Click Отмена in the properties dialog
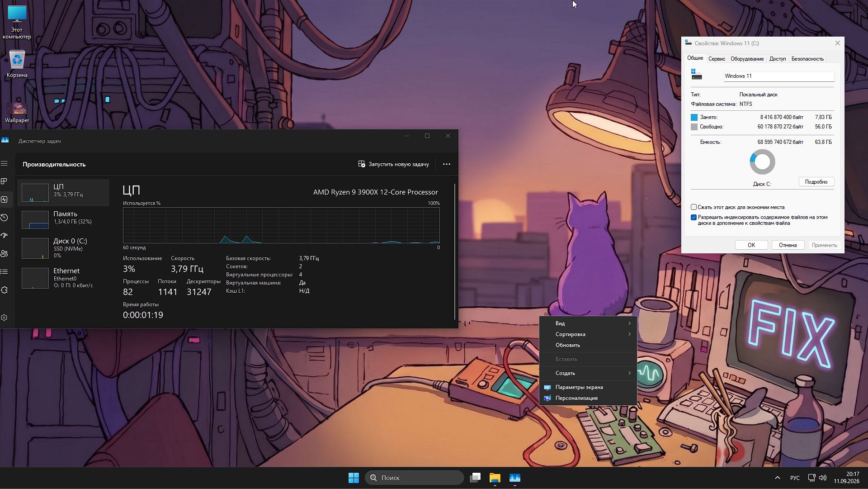 tap(788, 245)
